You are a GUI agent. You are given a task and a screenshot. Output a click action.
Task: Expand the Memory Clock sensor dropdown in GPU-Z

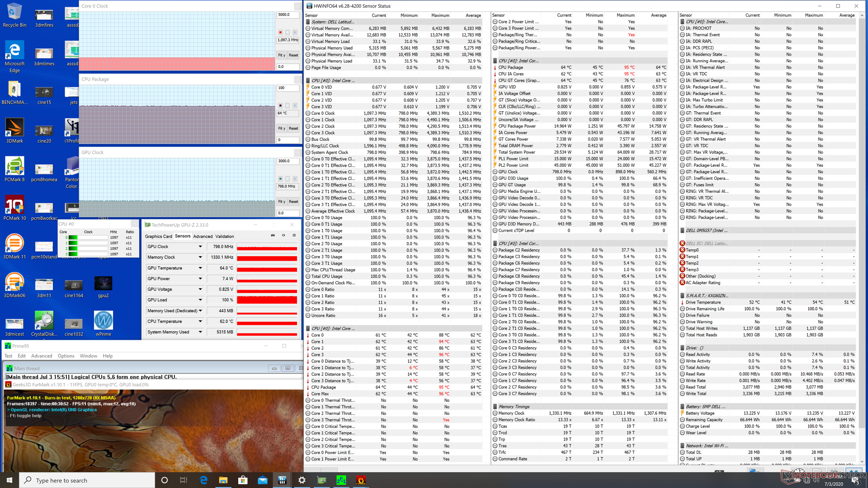point(200,257)
